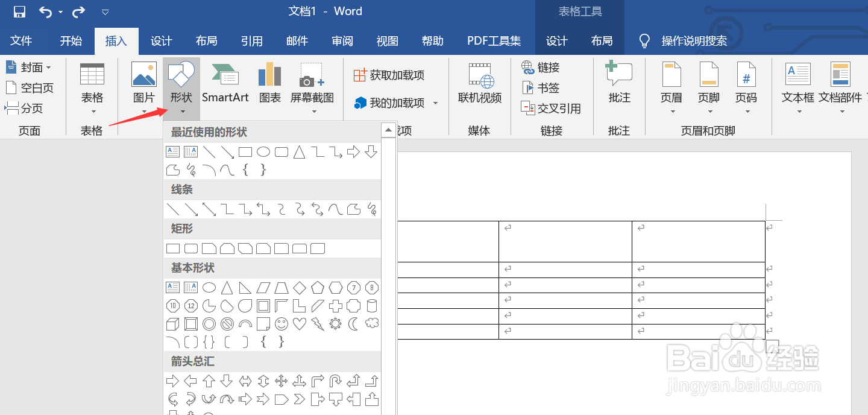Select the smiley face shape
Image resolution: width=868 pixels, height=415 pixels.
click(281, 324)
